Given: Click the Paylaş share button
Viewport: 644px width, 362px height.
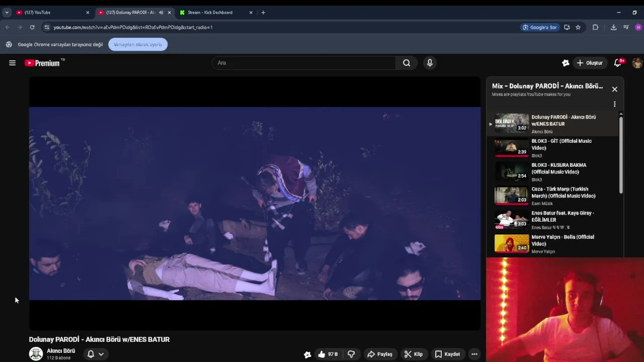Looking at the screenshot, I should [x=380, y=354].
